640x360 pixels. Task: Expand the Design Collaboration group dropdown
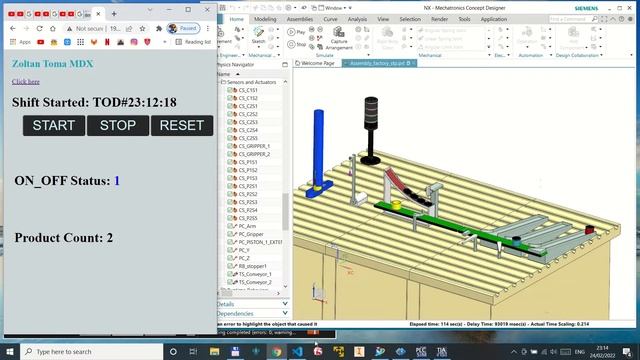coord(601,55)
